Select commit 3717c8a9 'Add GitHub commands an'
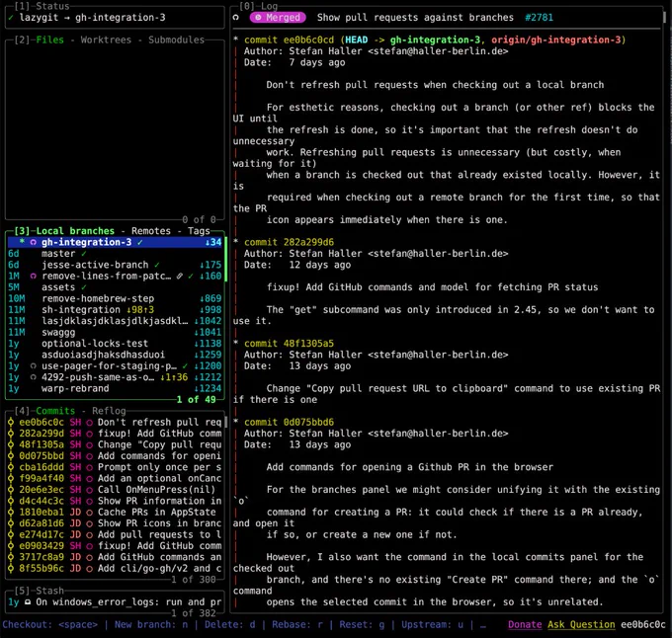This screenshot has width=672, height=638. click(x=115, y=557)
